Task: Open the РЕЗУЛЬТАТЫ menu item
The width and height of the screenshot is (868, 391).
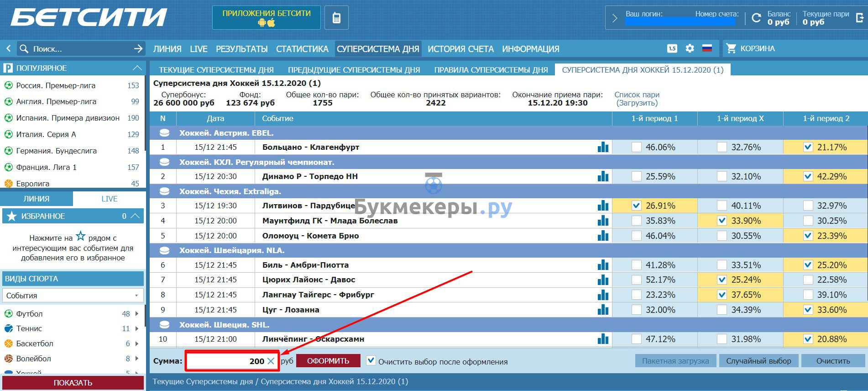Action: click(242, 49)
